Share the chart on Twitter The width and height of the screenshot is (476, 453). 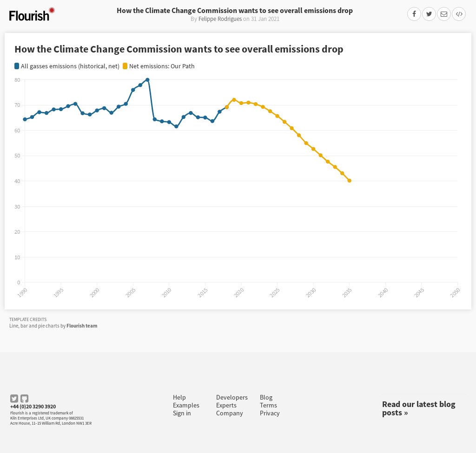[x=429, y=14]
